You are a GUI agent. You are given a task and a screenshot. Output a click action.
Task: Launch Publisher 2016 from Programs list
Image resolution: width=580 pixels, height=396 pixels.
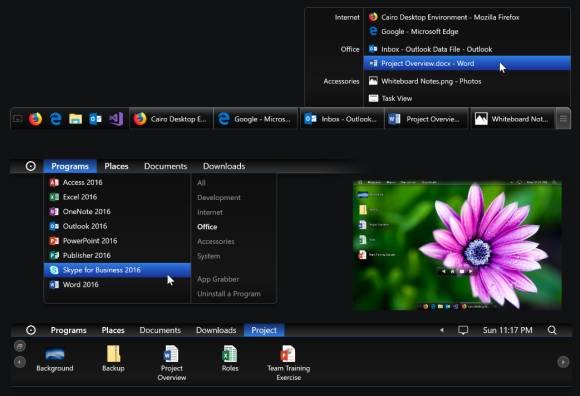click(117, 255)
